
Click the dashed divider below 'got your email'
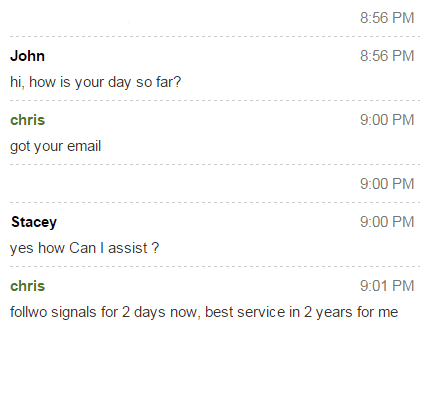[215, 165]
